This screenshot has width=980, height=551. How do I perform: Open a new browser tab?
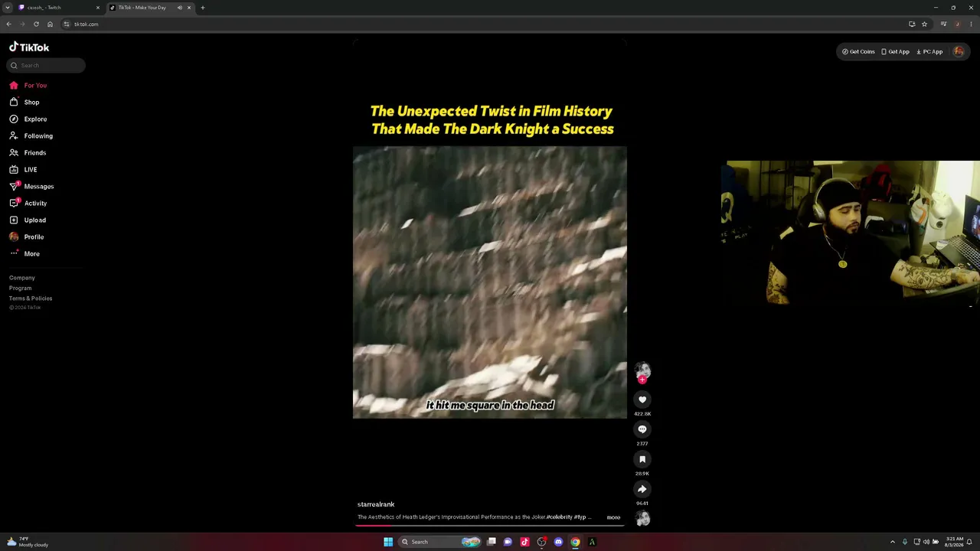(x=203, y=8)
